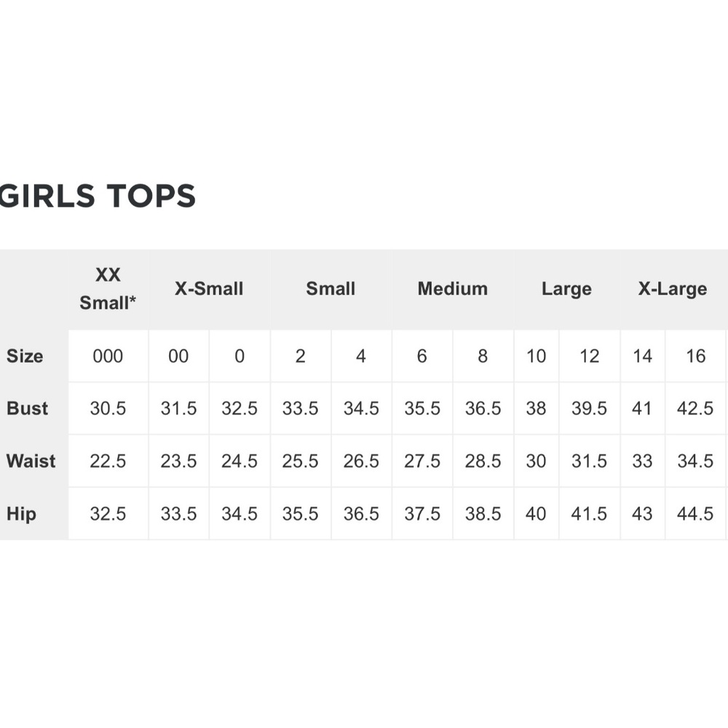Click the Large column header
The height and width of the screenshot is (728, 728).
pos(566,289)
